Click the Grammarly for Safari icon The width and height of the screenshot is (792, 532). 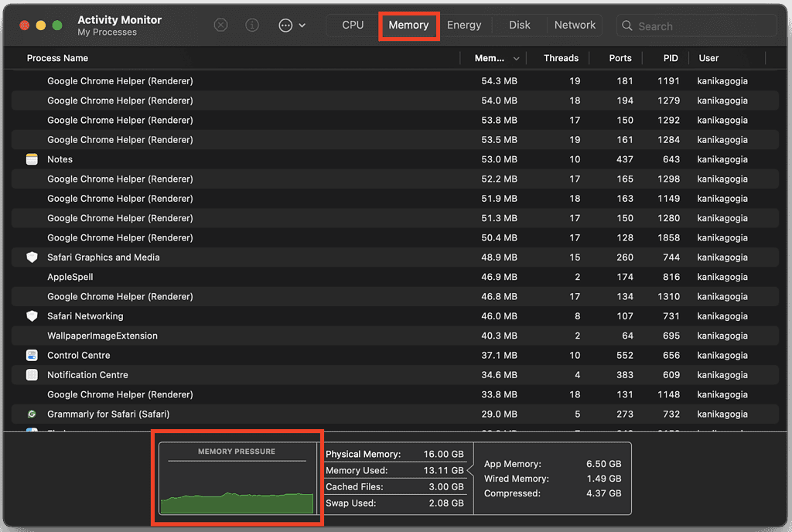click(x=32, y=414)
